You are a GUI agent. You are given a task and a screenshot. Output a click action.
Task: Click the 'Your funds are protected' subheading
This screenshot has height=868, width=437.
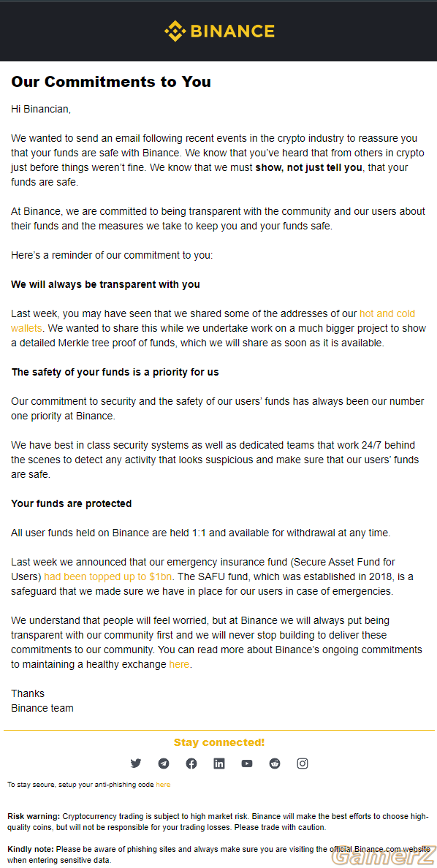72,503
